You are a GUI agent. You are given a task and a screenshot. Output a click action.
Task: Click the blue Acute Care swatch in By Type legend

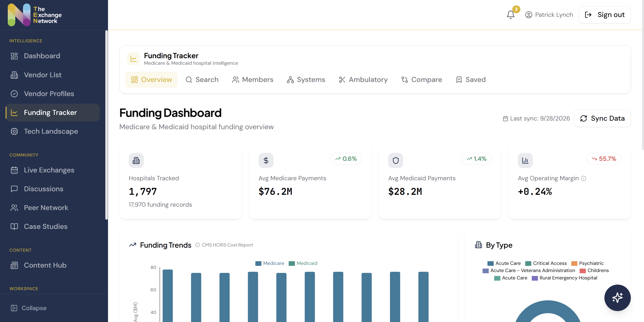(491, 263)
